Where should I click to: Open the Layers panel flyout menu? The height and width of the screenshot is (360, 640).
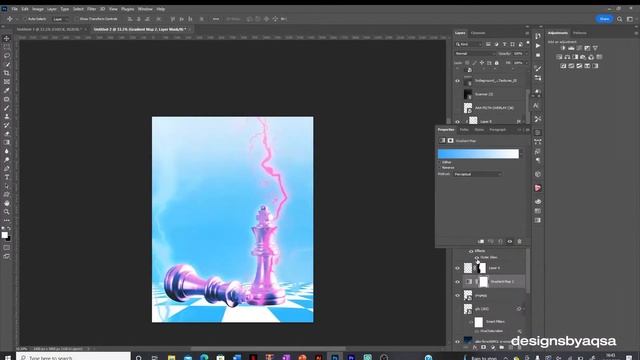(527, 33)
